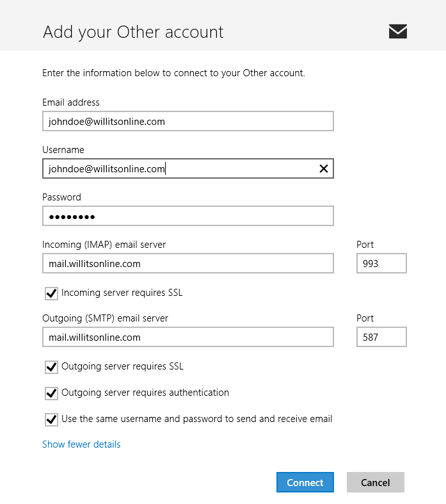Image resolution: width=446 pixels, height=504 pixels.
Task: Click the Outgoing (SMTP) email server field
Action: [x=188, y=337]
